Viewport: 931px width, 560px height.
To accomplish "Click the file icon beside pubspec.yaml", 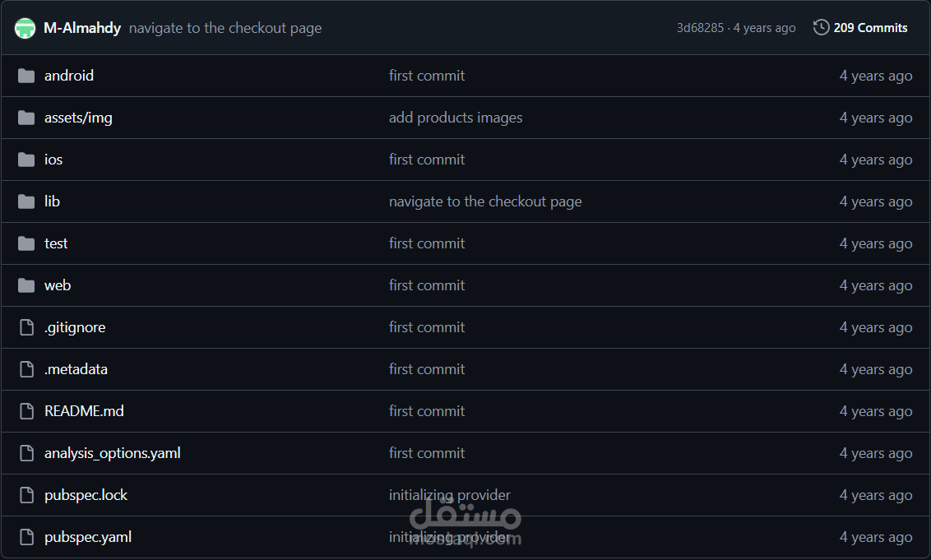I will [25, 536].
